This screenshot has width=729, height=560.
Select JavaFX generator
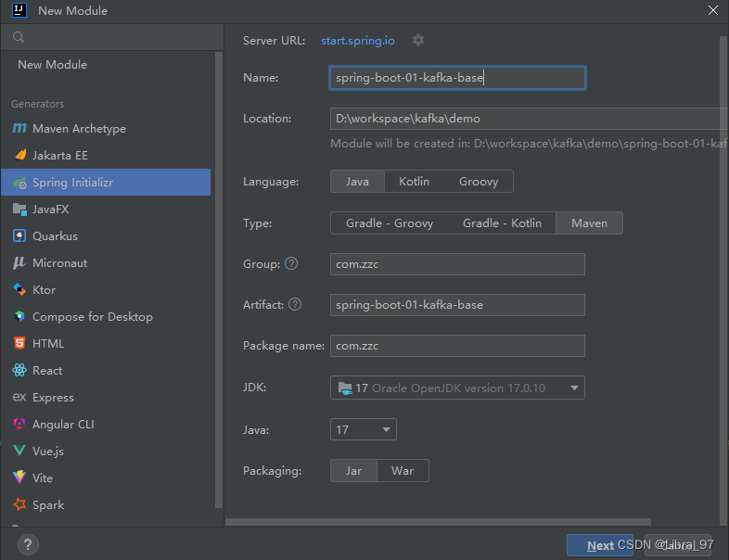coord(106,210)
